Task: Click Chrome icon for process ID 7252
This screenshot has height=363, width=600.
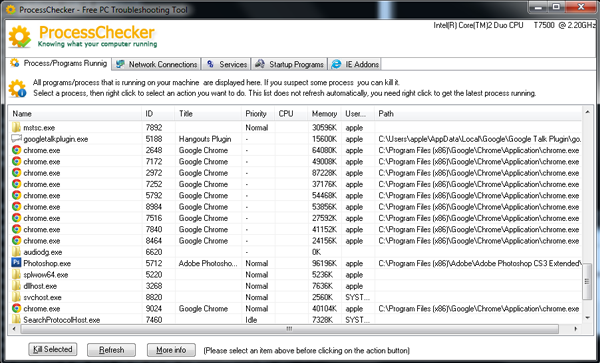Action: (x=16, y=184)
